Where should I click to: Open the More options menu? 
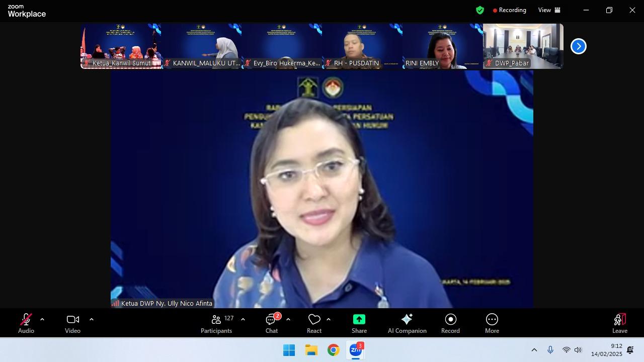492,323
